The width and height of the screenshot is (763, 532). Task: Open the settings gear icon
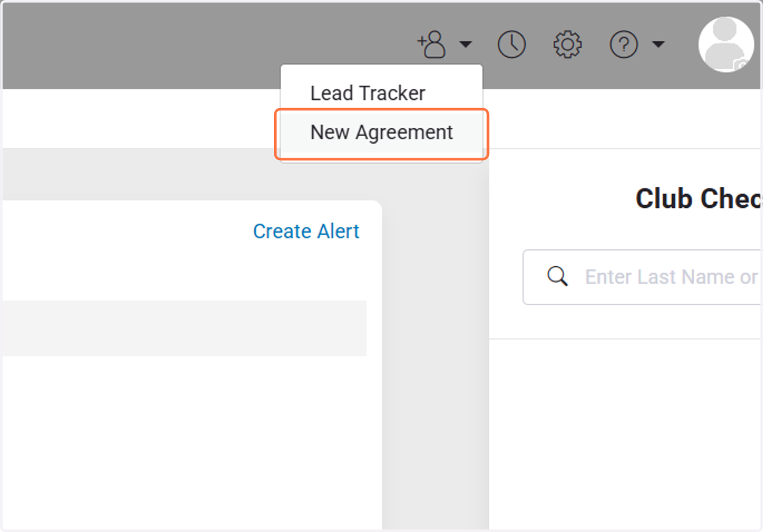pos(567,44)
